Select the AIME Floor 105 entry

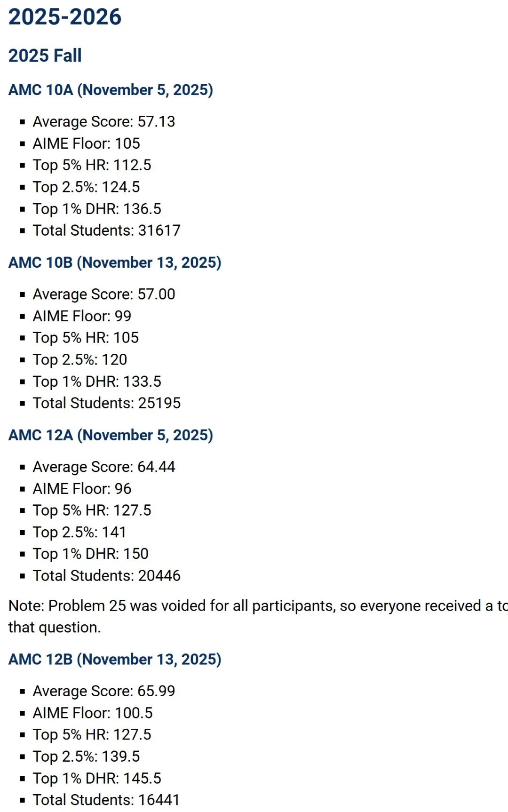[87, 143]
